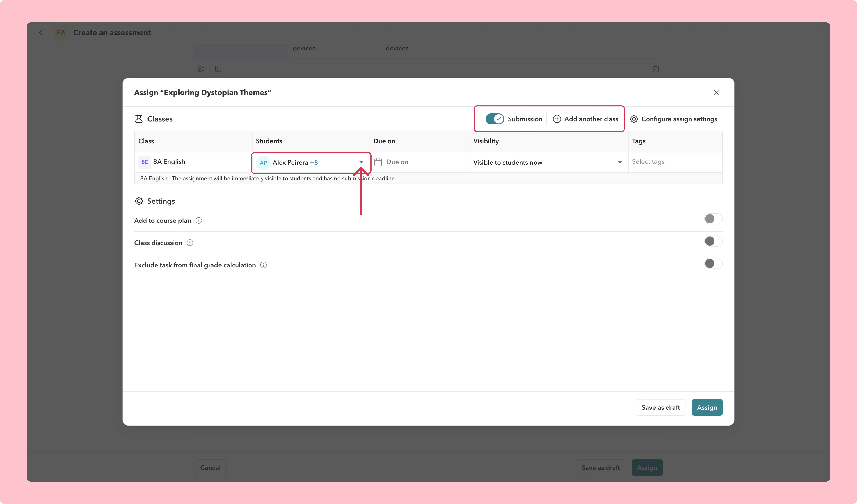Screen dimensions: 857x504
Task: Click the Classes section person icon
Action: (x=139, y=119)
